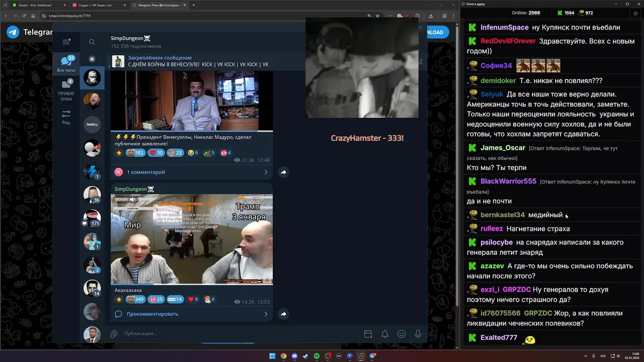Toggle the reaction with 14 on second post

[x=175, y=299]
